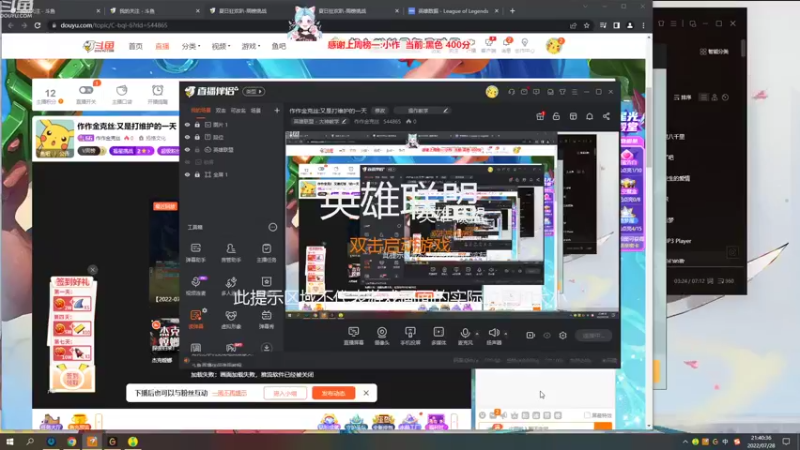
Task: Open 鱼吧 in the Douyu navigation
Action: pos(279,46)
